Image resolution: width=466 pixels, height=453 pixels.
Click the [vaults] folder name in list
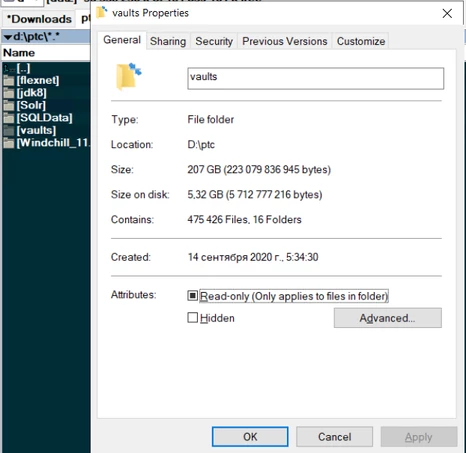(36, 130)
